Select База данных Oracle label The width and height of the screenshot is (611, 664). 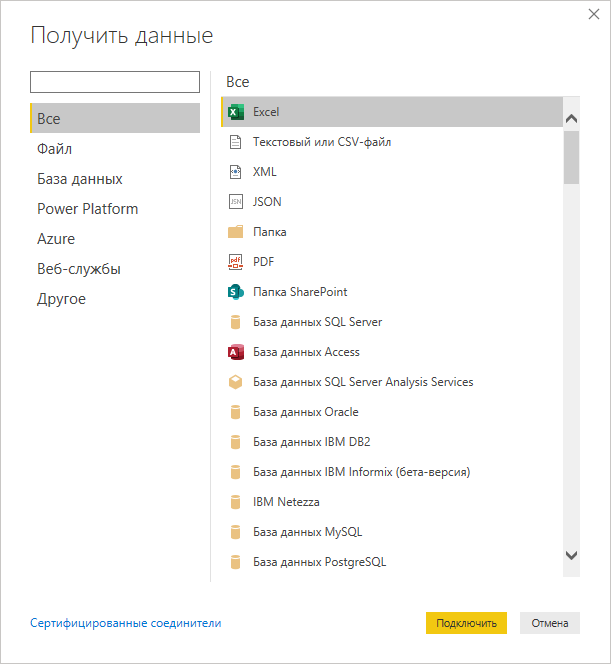(306, 412)
